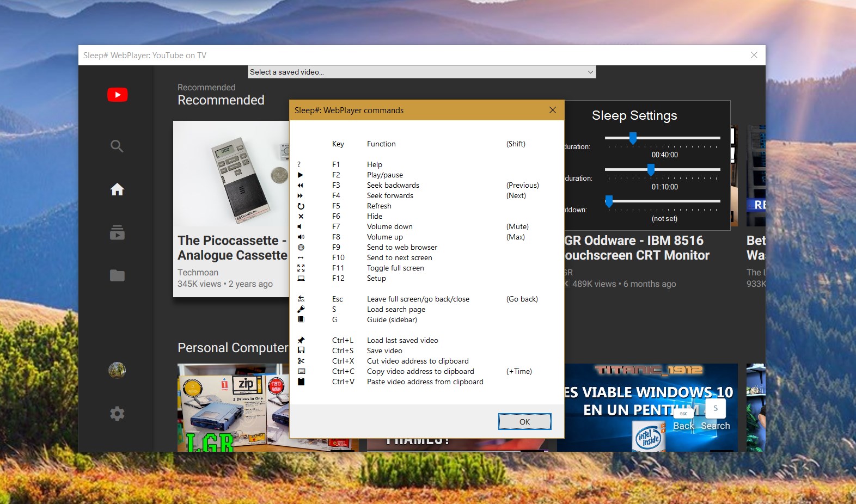Click the Seek forwards icon
The image size is (856, 504).
301,195
